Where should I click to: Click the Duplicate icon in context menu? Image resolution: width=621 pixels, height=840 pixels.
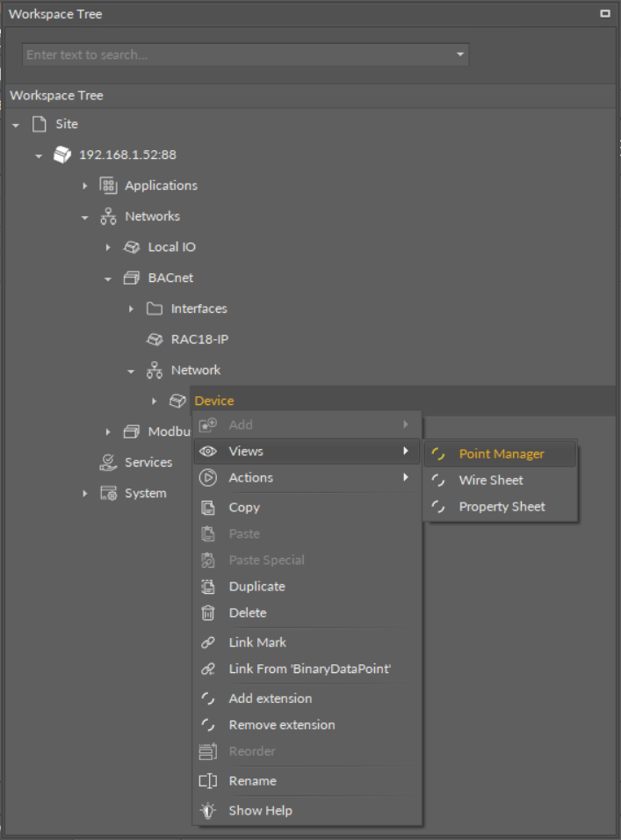point(208,586)
